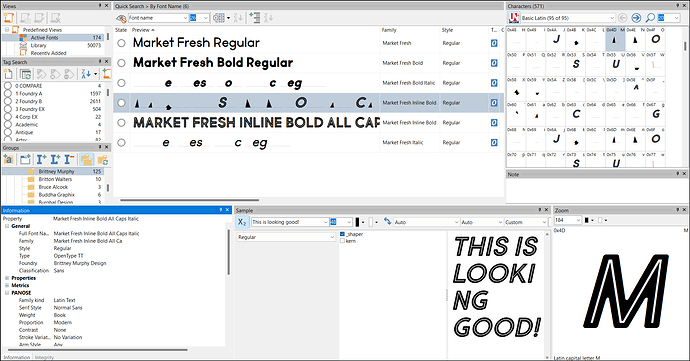
Task: Select the Bruce Alcock group
Action: pos(53,187)
